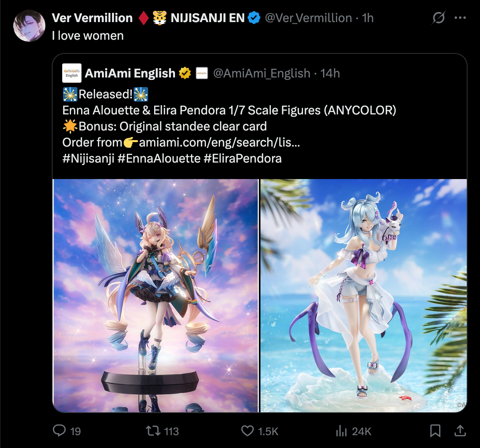
Task: View analytics via the bar chart icon
Action: pos(341,431)
